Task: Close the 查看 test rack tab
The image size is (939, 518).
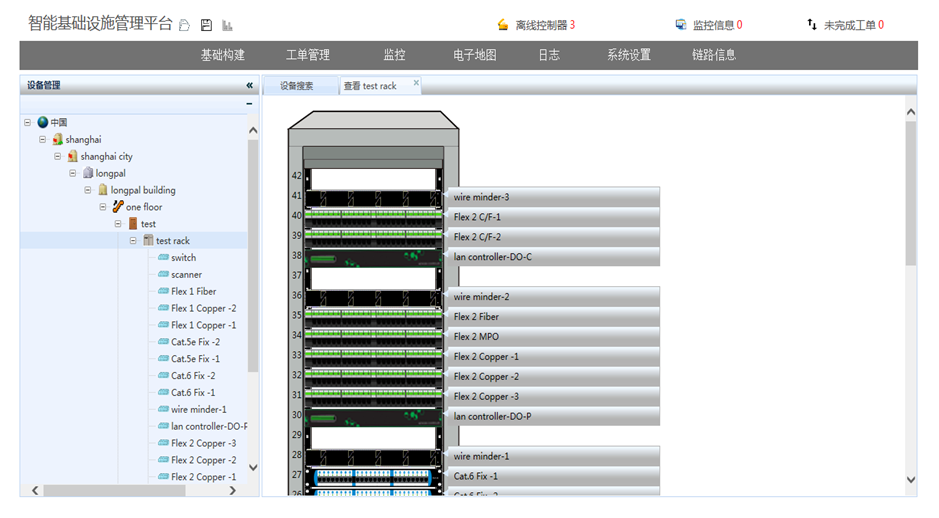Action: point(416,83)
